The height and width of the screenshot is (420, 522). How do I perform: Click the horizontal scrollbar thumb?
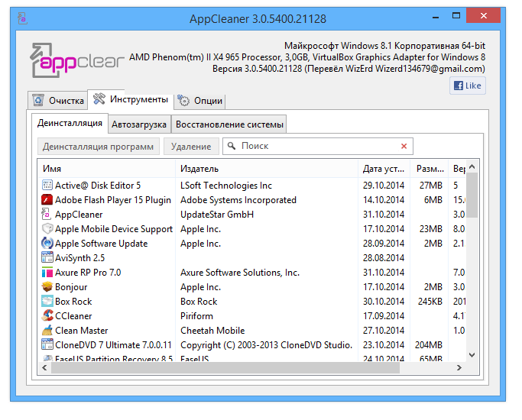point(225,368)
